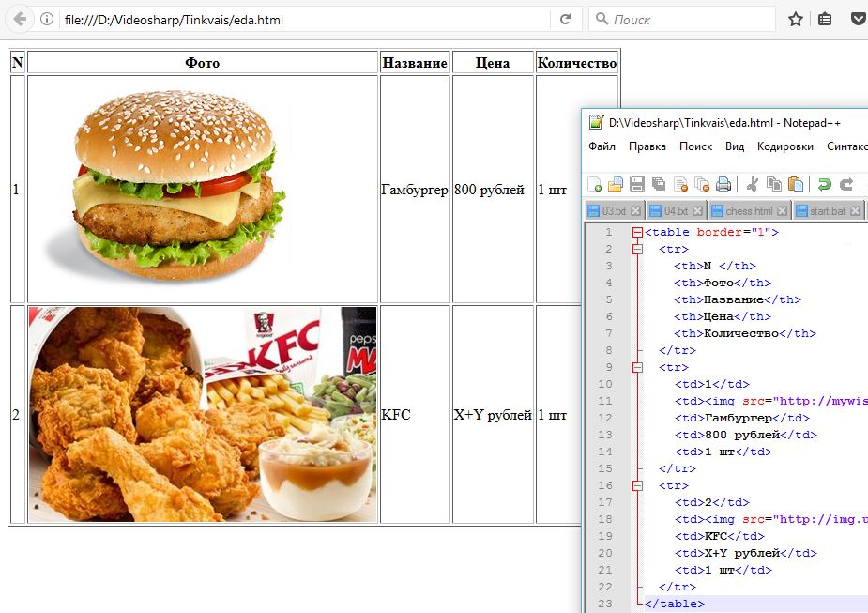The image size is (868, 613).
Task: Switch to the start.bat tab
Action: coord(828,211)
